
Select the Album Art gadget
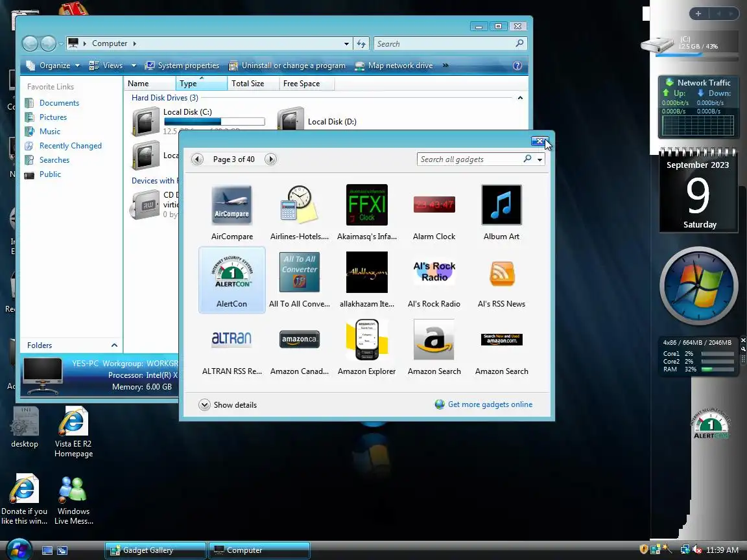[502, 205]
